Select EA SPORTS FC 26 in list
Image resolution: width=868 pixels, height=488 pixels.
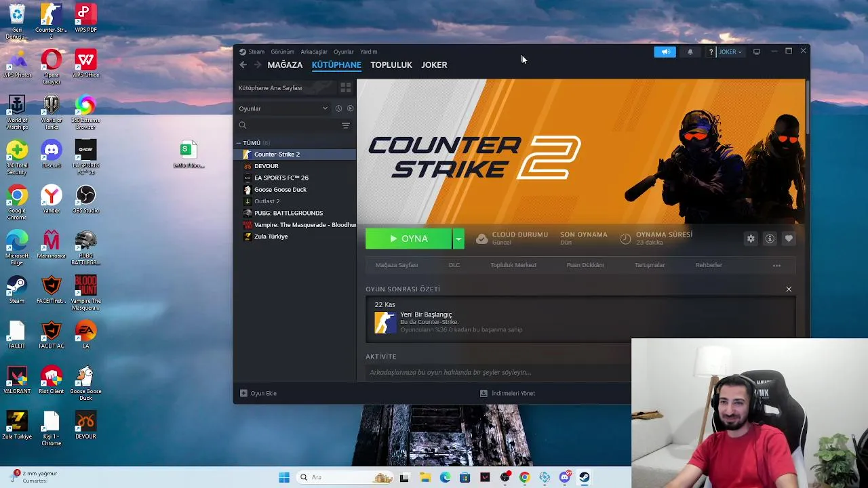pos(295,178)
